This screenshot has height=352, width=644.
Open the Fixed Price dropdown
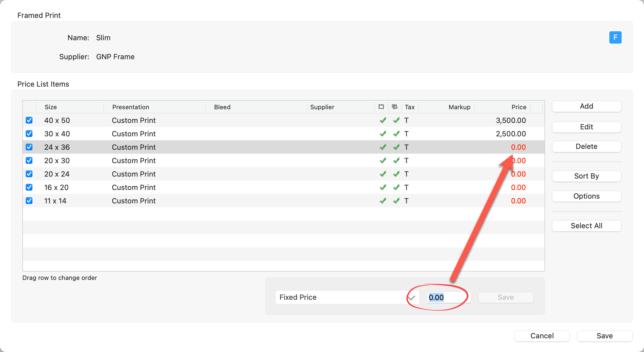(347, 297)
